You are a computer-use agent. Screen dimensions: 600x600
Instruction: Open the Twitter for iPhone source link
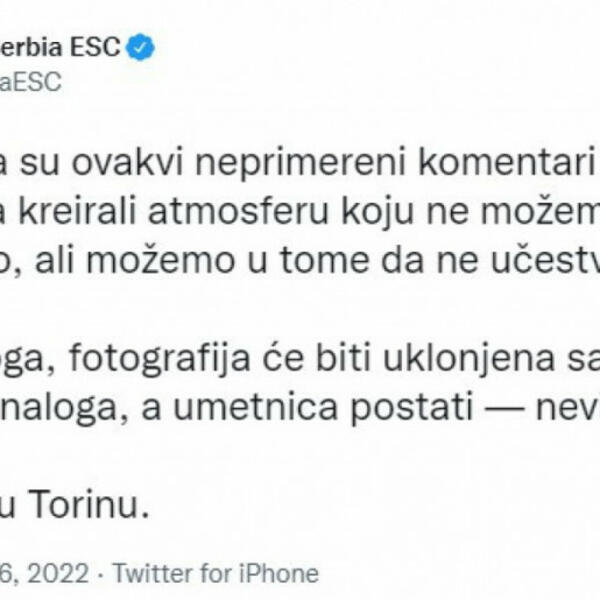click(x=215, y=573)
